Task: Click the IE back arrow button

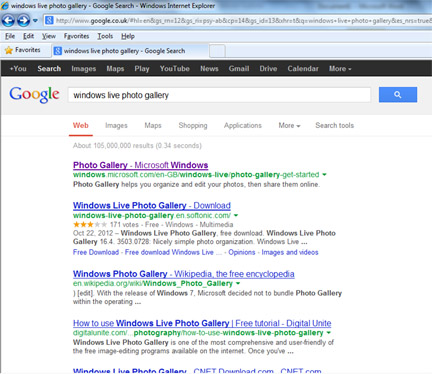Action: click(x=8, y=21)
